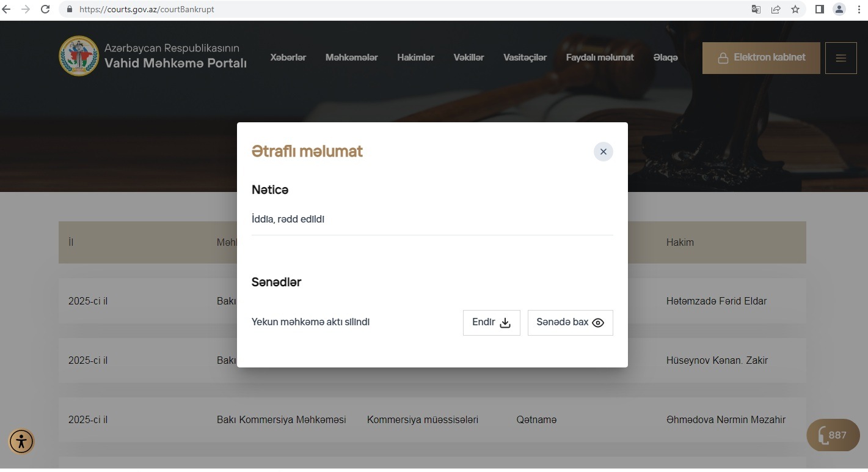Image resolution: width=868 pixels, height=472 pixels.
Task: Open the hamburger menu icon
Action: coord(841,58)
